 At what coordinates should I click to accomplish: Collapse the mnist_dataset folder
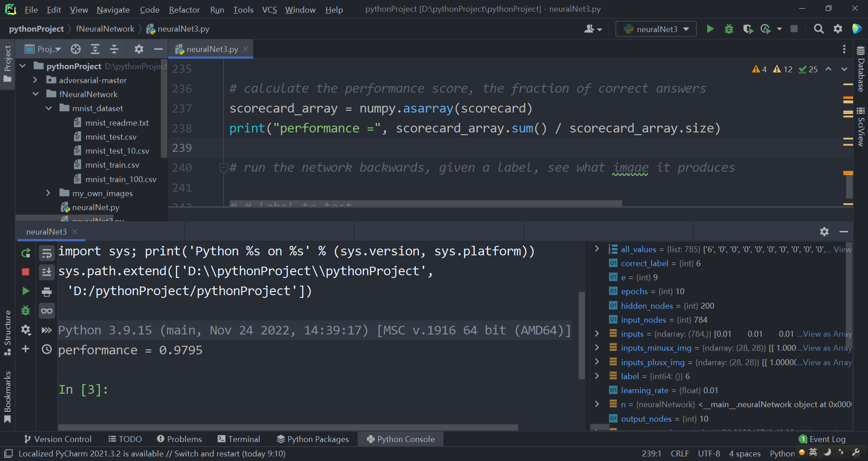pos(48,108)
